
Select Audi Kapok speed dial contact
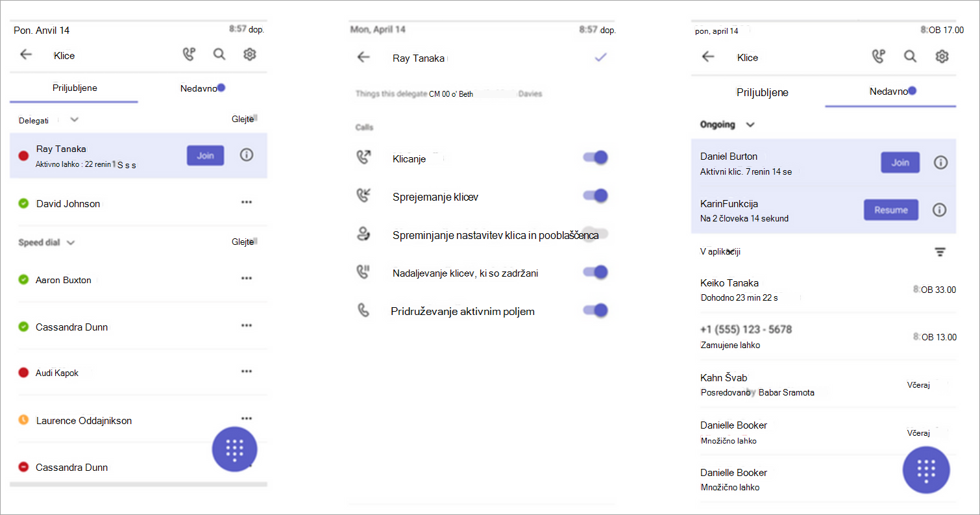138,373
